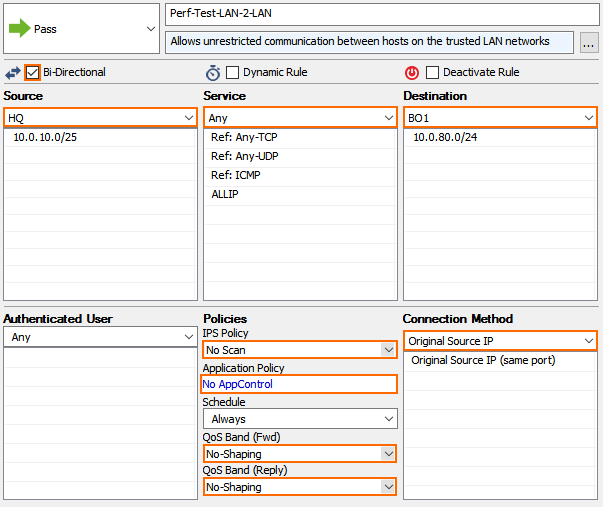Select the ICMP reference service entry
Image resolution: width=603 pixels, height=507 pixels.
[235, 175]
